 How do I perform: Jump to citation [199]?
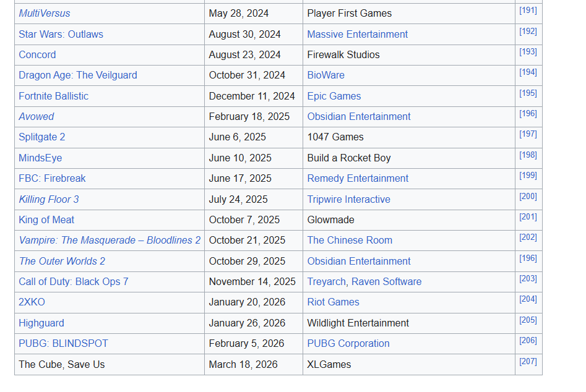pyautogui.click(x=528, y=176)
